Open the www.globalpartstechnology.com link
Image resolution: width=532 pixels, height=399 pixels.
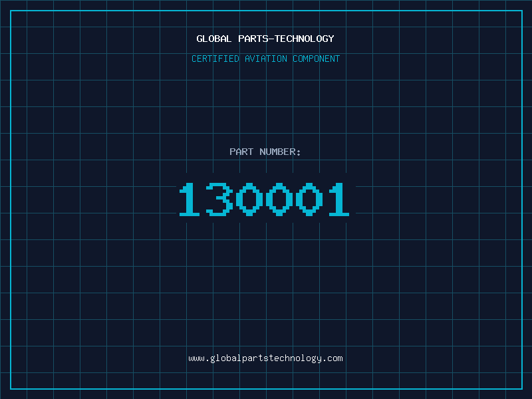click(x=265, y=358)
